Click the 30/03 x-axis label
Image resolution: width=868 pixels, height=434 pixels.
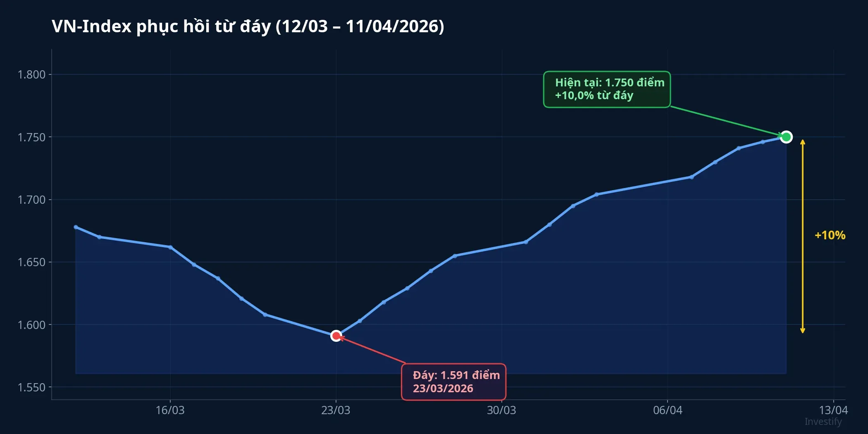click(x=501, y=410)
